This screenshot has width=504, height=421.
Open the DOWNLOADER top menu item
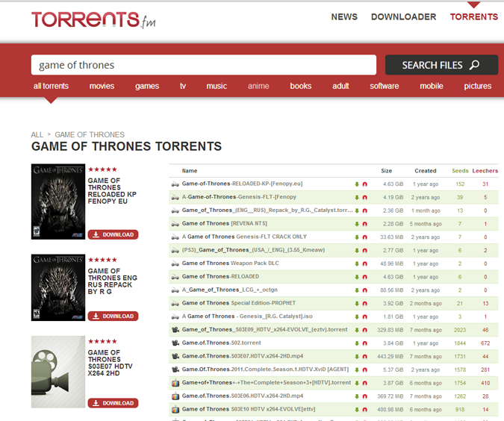point(403,16)
